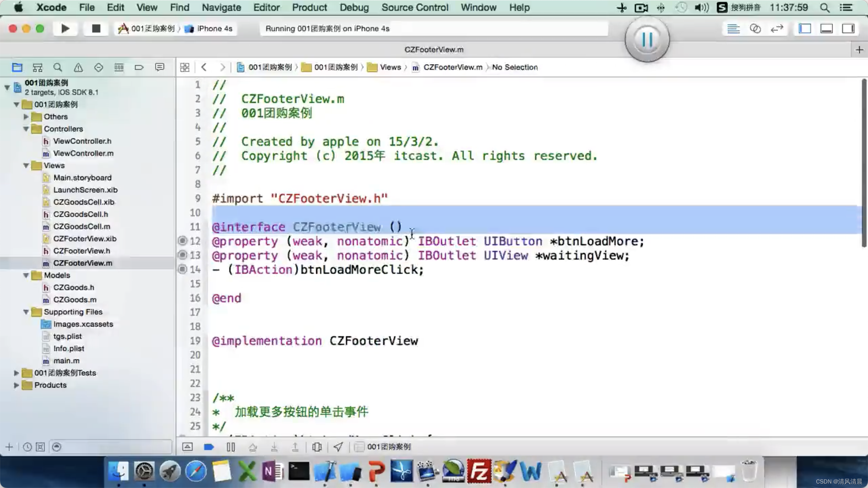Collapse the Controllers group

(26, 129)
